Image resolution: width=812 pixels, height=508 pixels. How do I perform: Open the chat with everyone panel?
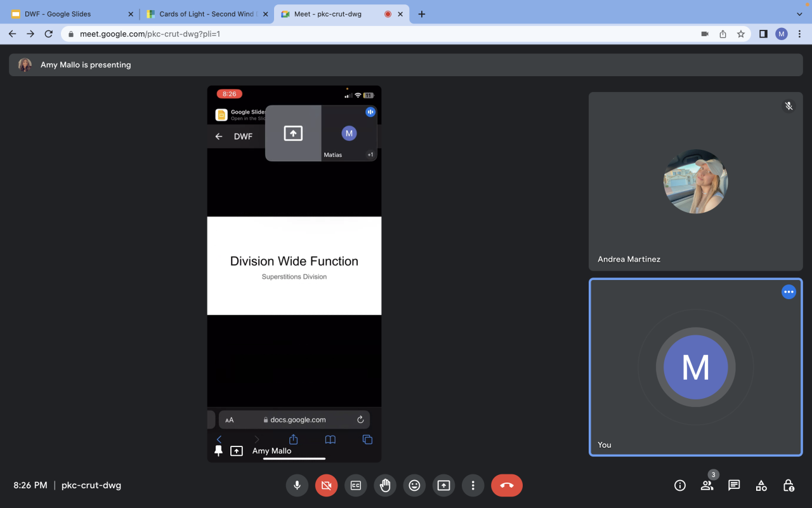pyautogui.click(x=734, y=486)
